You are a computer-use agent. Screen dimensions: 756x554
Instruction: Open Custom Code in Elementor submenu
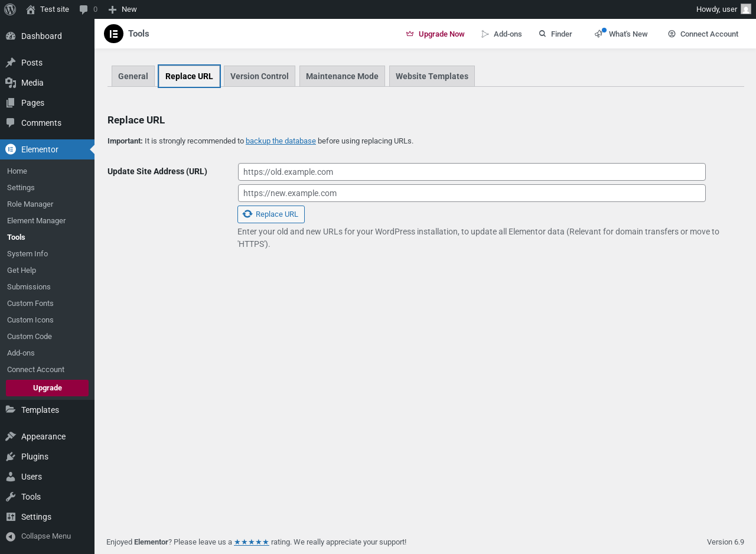[x=30, y=336]
